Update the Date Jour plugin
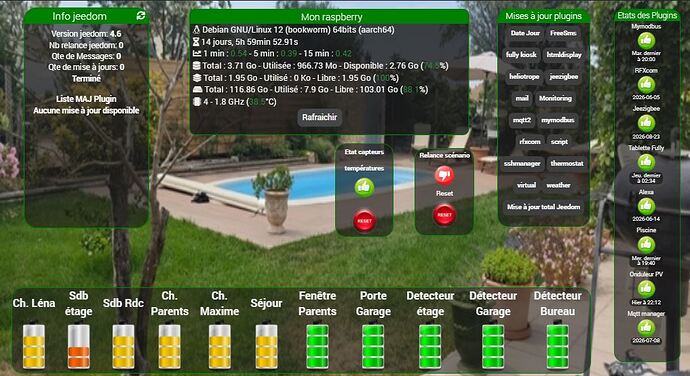The image size is (690, 376). pyautogui.click(x=525, y=33)
